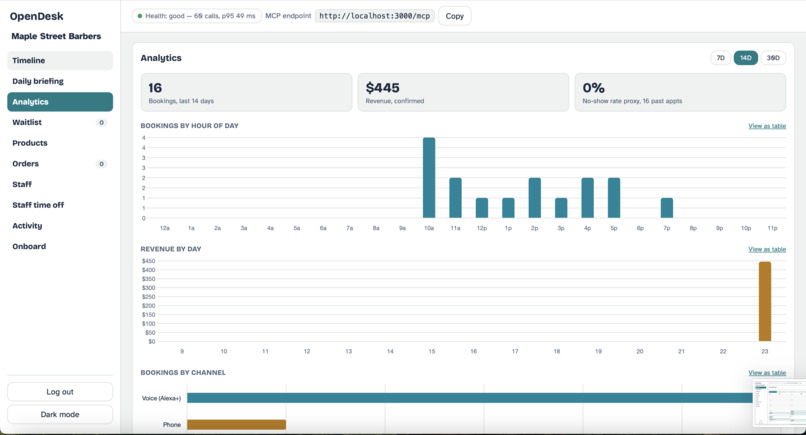Select the 30D time range
Image resolution: width=806 pixels, height=435 pixels.
coord(773,58)
